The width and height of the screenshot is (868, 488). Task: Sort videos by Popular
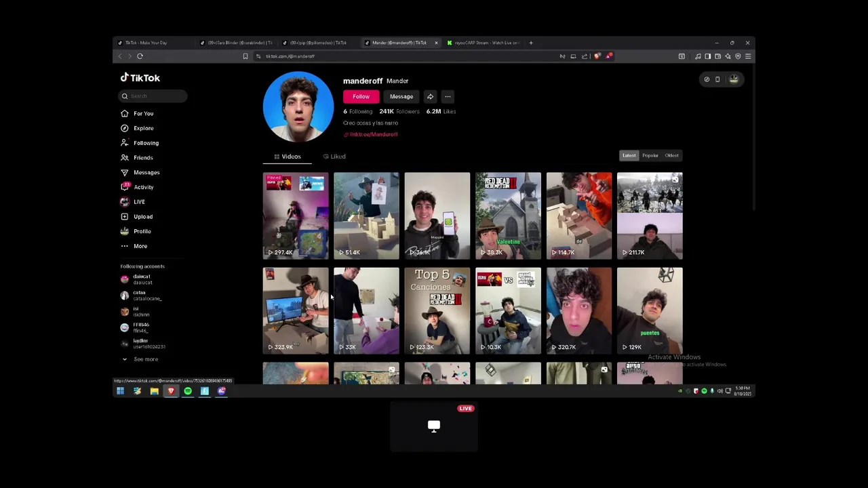[x=650, y=155]
